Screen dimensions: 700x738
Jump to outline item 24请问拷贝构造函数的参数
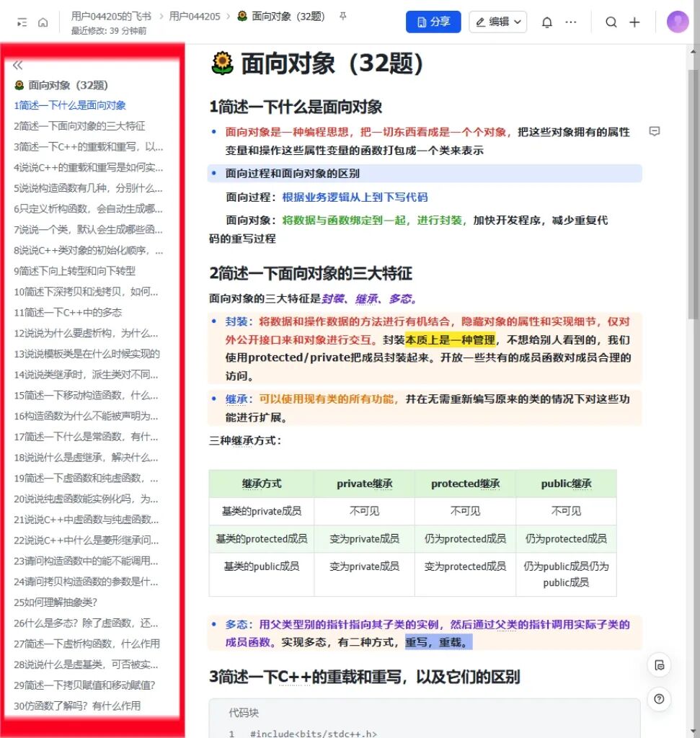click(86, 582)
